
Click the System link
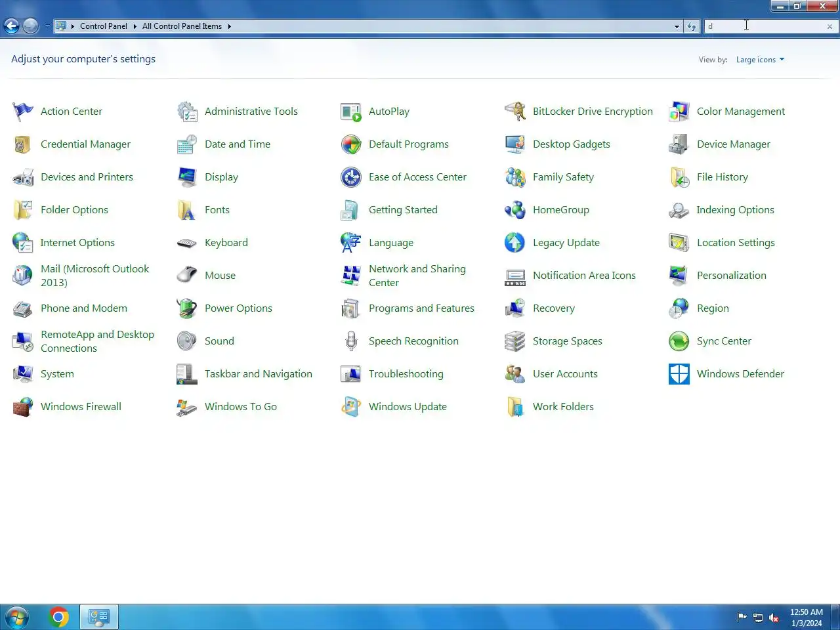coord(57,374)
